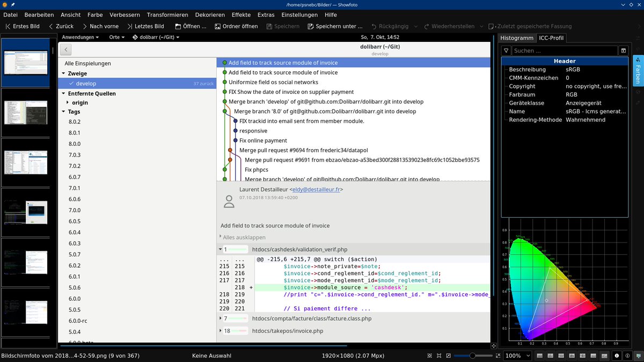644x362 pixels.
Task: Click Zuletzt gespeicherte Fassung button
Action: [x=530, y=26]
